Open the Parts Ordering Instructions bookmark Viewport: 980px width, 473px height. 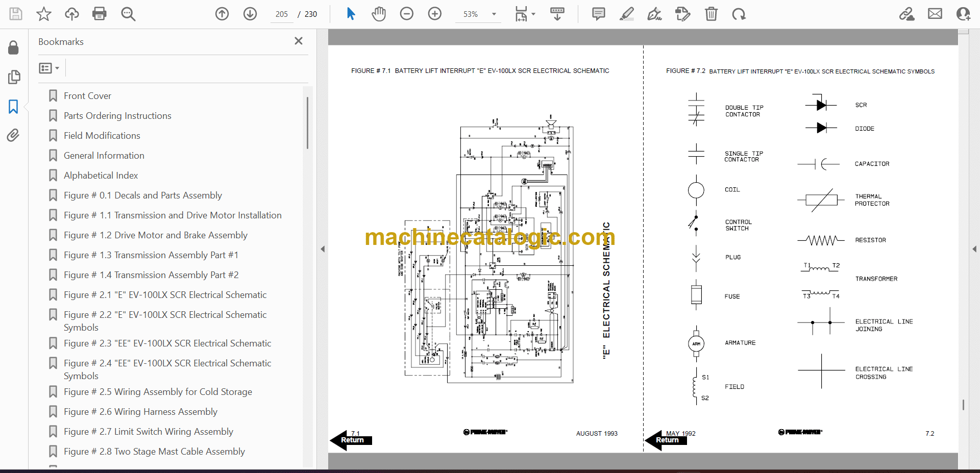point(117,116)
